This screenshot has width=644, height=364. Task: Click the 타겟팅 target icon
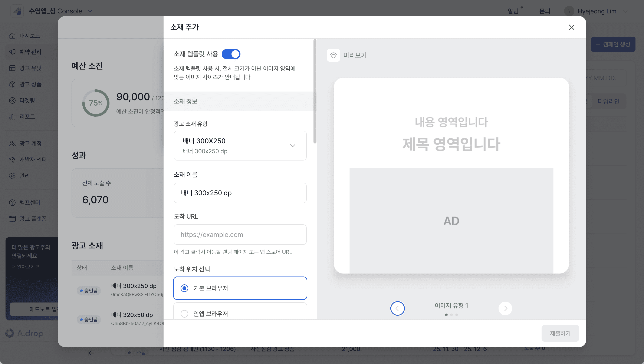(12, 100)
